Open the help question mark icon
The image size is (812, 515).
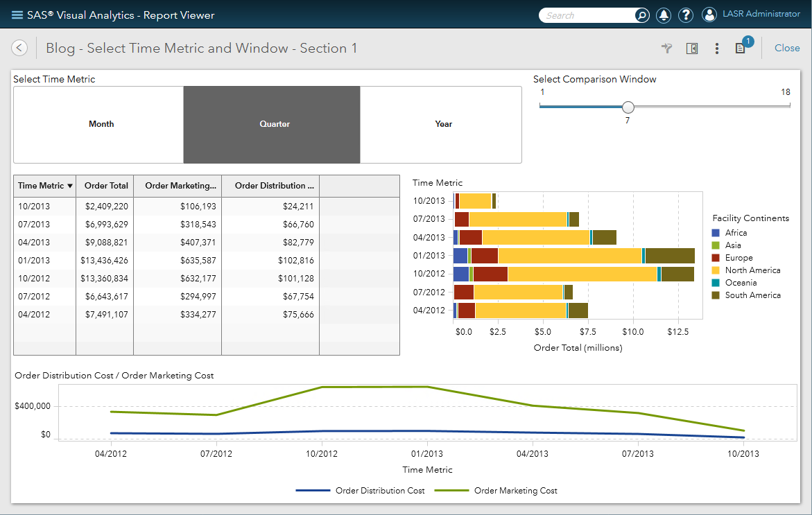click(685, 15)
